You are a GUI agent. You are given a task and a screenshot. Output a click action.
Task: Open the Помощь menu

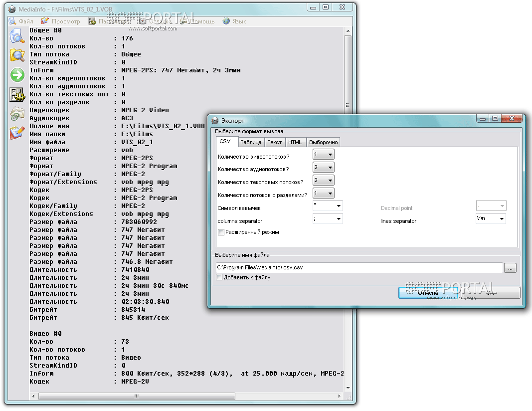coord(197,21)
